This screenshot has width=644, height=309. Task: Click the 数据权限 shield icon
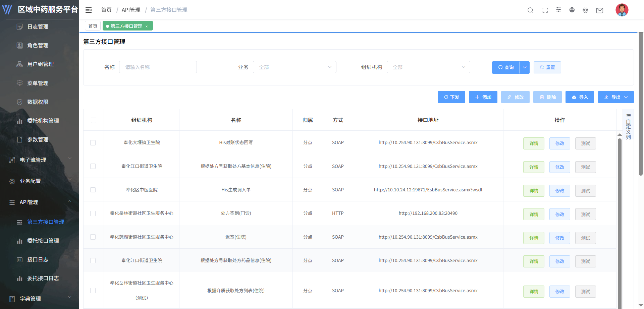tap(20, 102)
